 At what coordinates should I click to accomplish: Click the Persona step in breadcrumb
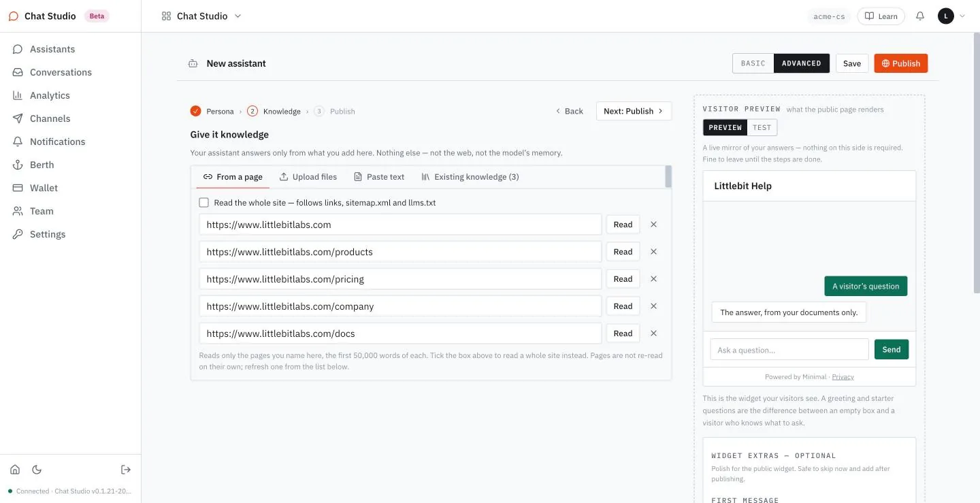click(212, 111)
